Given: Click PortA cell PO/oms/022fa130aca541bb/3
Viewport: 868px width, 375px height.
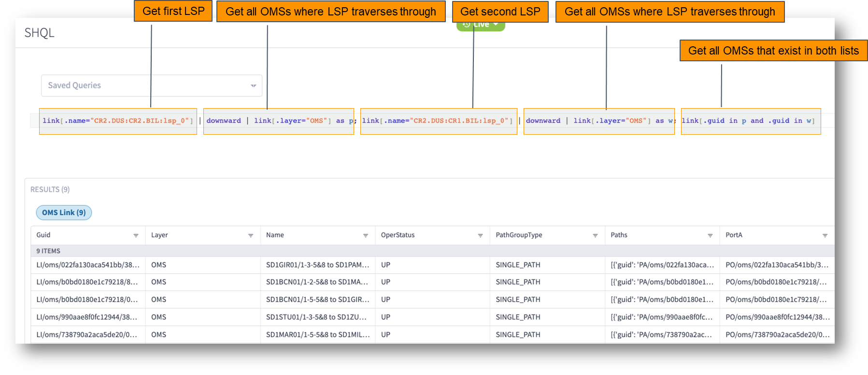Looking at the screenshot, I should pyautogui.click(x=777, y=265).
